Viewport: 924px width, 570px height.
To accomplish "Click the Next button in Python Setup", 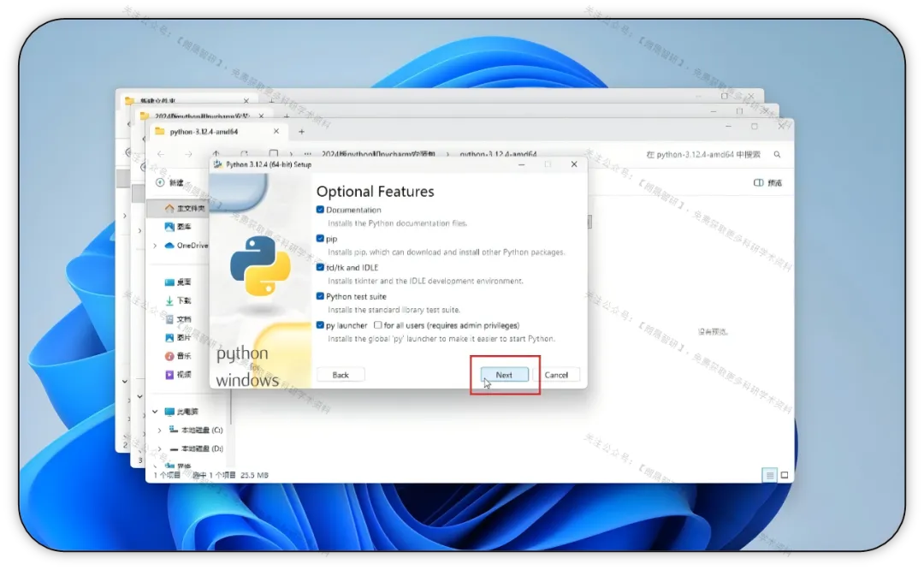I will point(504,375).
